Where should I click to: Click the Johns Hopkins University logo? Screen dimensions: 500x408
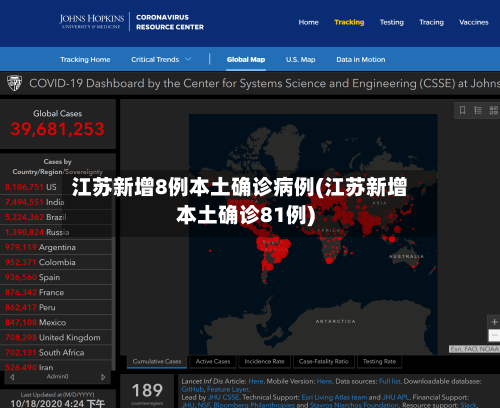92,22
